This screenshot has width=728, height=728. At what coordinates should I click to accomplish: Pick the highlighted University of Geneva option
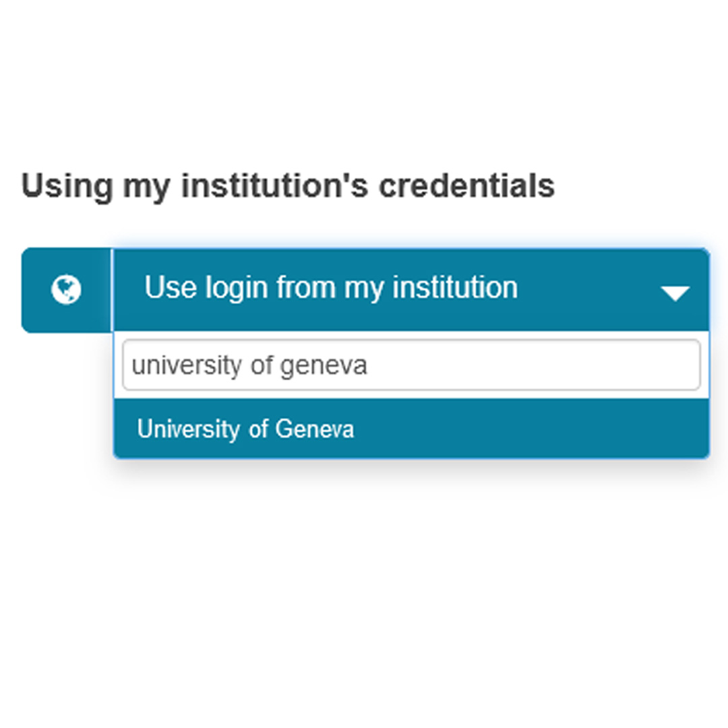245,429
